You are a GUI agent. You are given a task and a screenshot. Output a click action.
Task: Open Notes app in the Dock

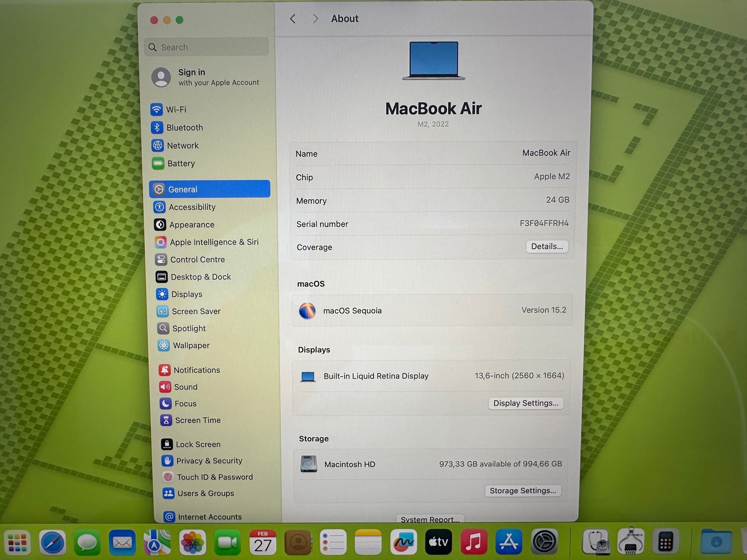[368, 543]
